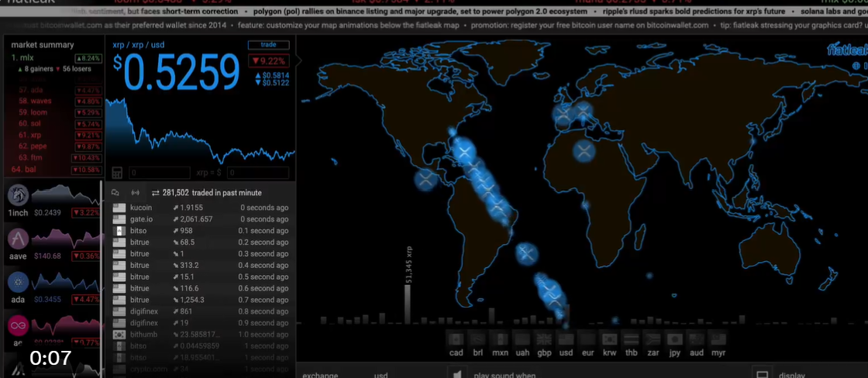Screen dimensions: 868x378
Task: Click the zar currency flag
Action: [653, 339]
